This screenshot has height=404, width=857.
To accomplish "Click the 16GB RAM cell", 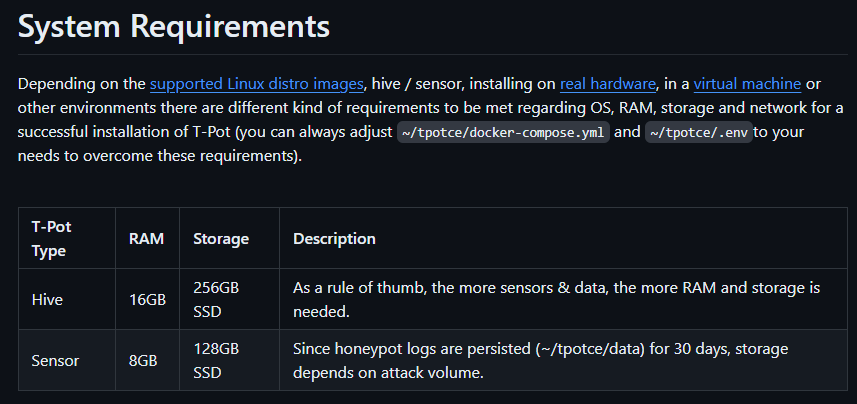I will click(x=147, y=300).
